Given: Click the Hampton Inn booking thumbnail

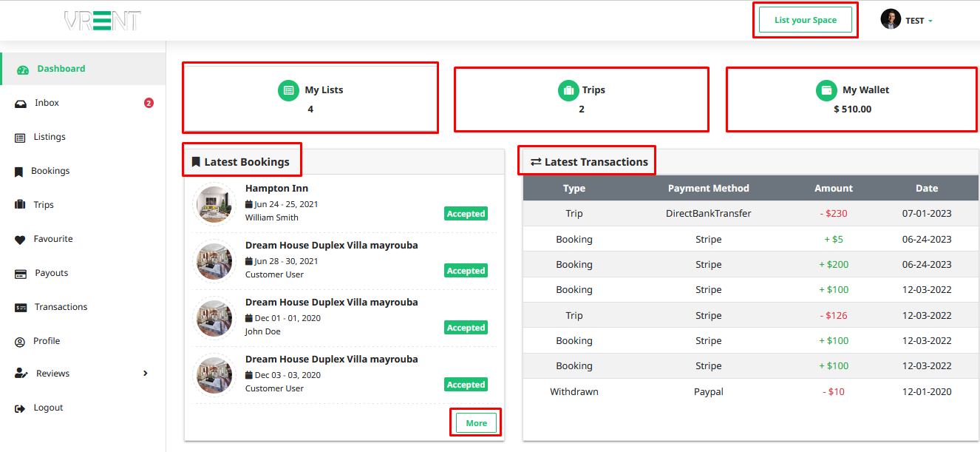Looking at the screenshot, I should click(x=214, y=204).
